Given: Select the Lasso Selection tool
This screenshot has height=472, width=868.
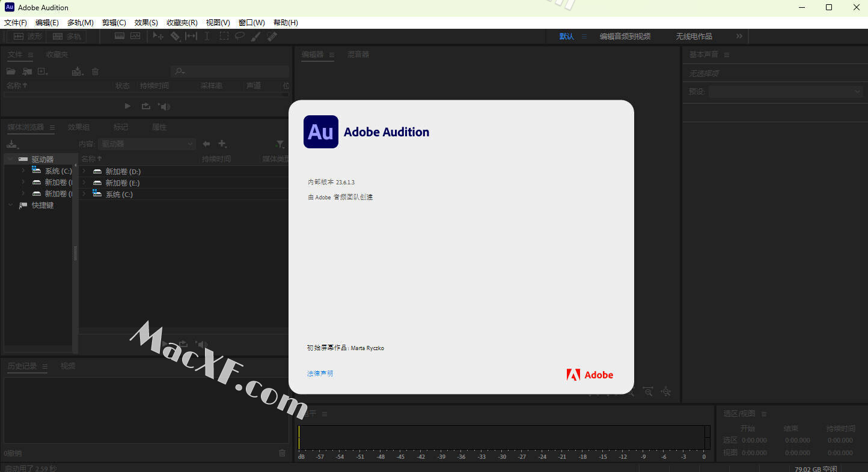Looking at the screenshot, I should pos(240,36).
